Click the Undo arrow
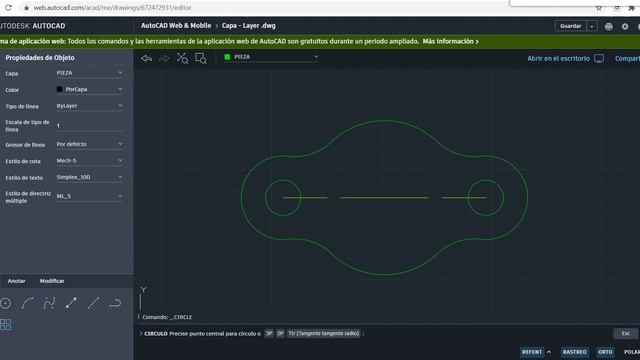 (147, 59)
